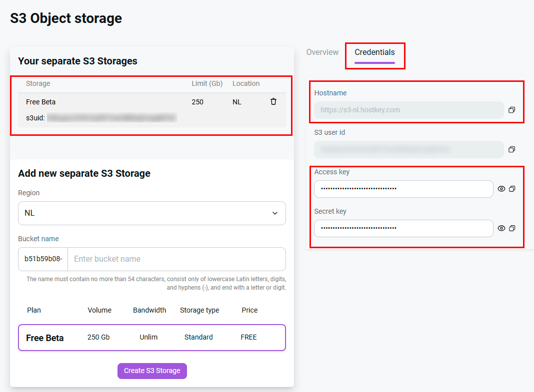The height and width of the screenshot is (392, 534).
Task: Click the b51b59b08- bucket prefix
Action: 43,259
